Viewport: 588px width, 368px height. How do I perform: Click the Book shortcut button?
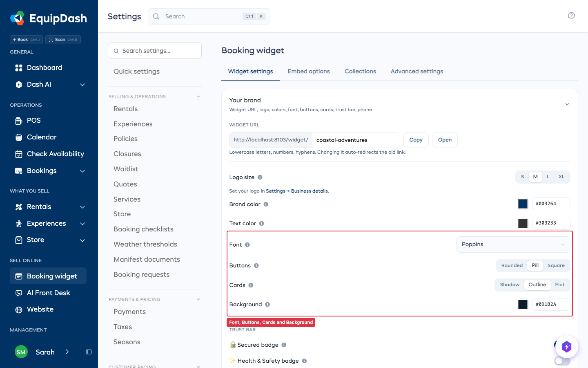pos(26,40)
